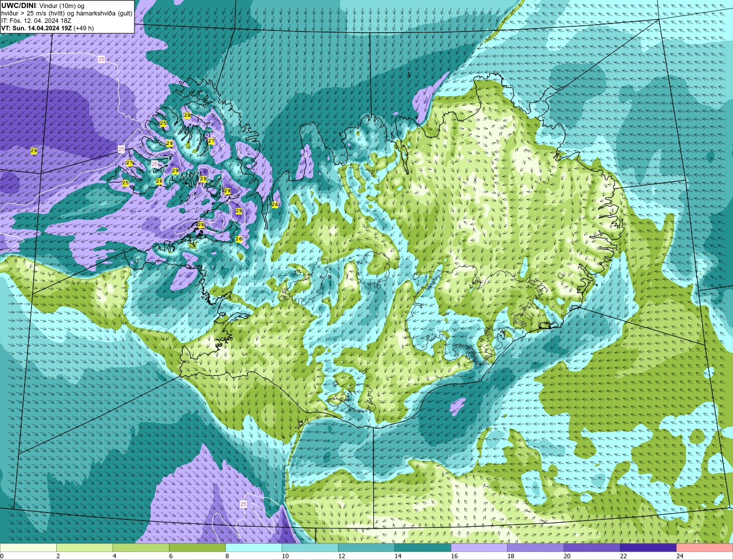This screenshot has width=733, height=560.
Task: Click the pink above-24 m/s legend swatch
Action: click(705, 547)
